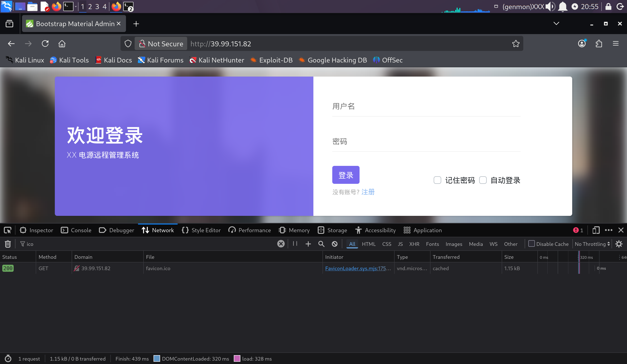Focus the 用户名 username field
627x364 pixels.
pos(426,106)
